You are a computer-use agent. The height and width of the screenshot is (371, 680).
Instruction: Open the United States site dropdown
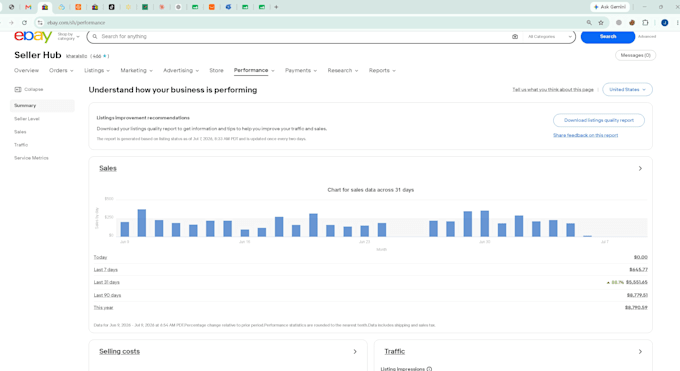pyautogui.click(x=628, y=89)
